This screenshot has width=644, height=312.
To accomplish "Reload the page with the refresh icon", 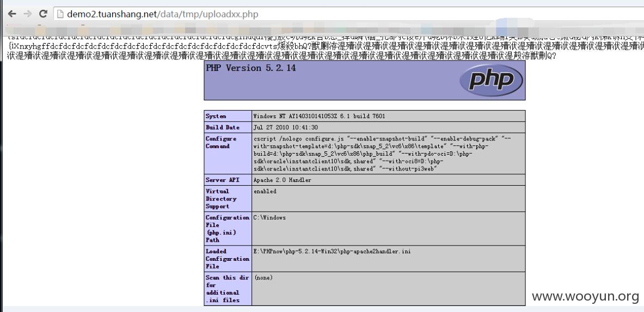I will click(x=43, y=13).
